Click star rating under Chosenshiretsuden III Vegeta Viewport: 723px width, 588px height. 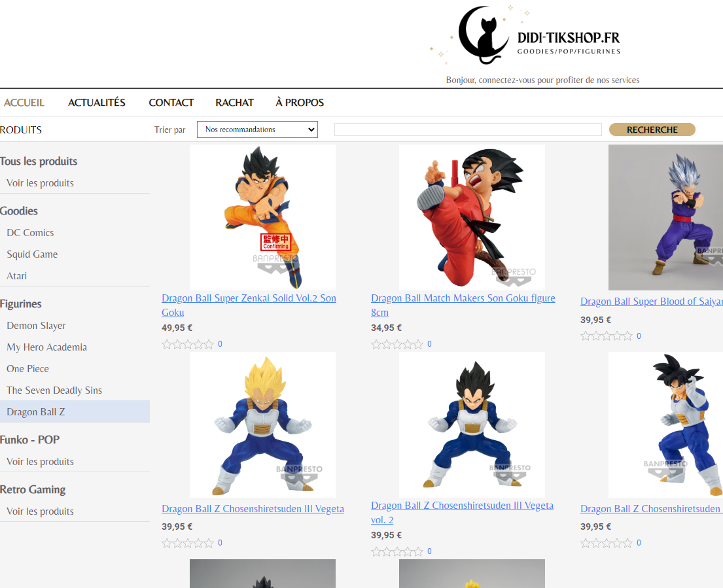tap(188, 544)
